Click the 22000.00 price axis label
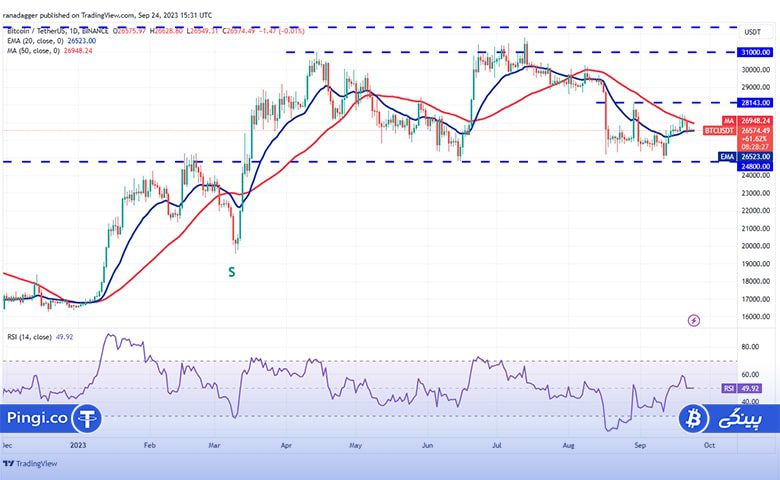 coord(756,210)
